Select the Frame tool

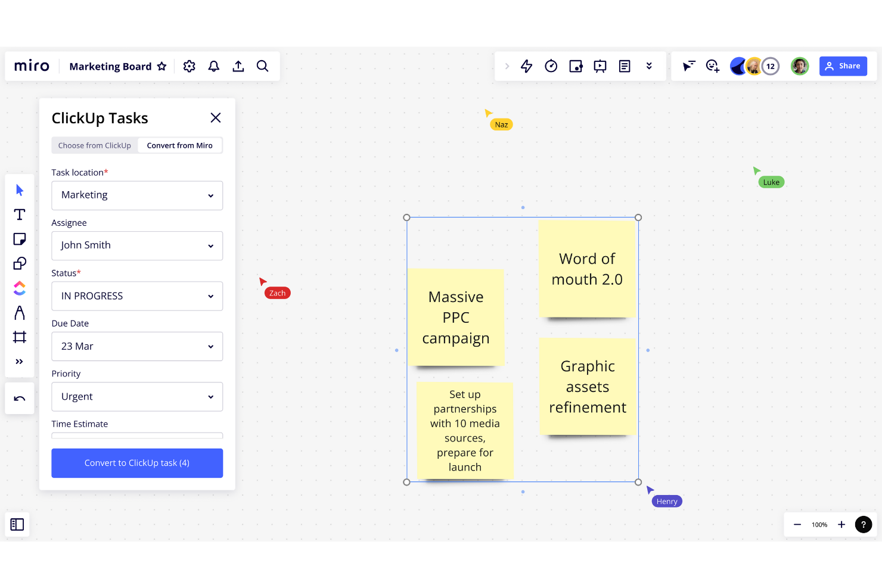pos(20,337)
